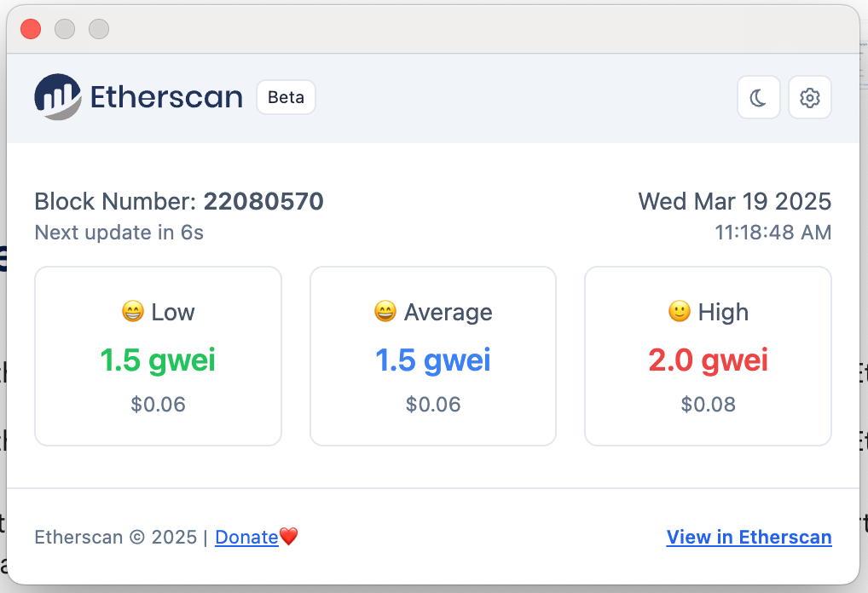Click block number 22080570
The image size is (868, 593).
point(263,201)
